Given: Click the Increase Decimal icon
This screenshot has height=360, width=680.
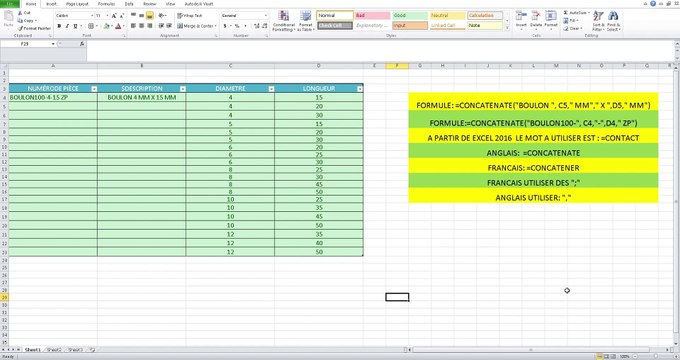Looking at the screenshot, I should pos(257,26).
